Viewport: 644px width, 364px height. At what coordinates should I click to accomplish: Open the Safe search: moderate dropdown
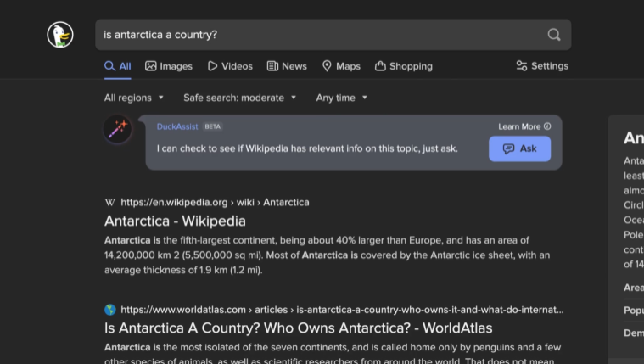[240, 98]
